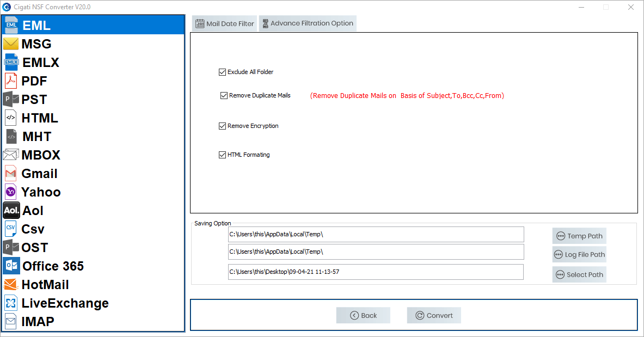Pick Office 365 label in list
This screenshot has width=644, height=337.
point(53,266)
